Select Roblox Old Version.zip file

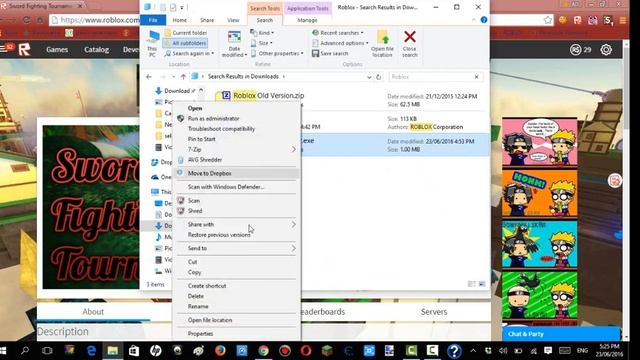(x=269, y=96)
